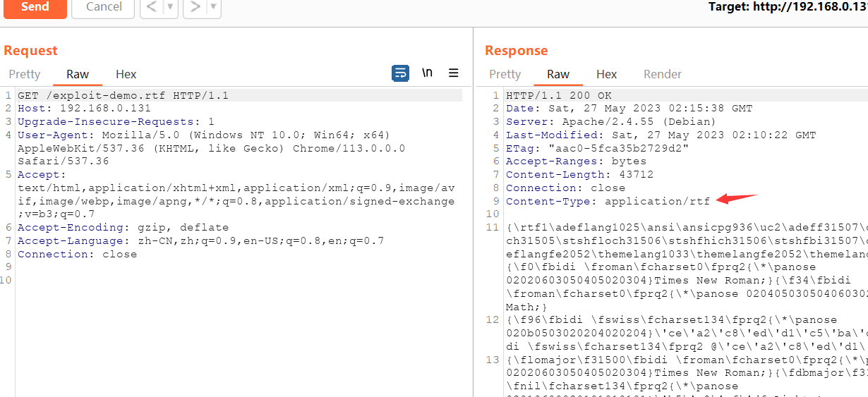Switch Response view to Render tab
This screenshot has width=868, height=397.
(663, 74)
